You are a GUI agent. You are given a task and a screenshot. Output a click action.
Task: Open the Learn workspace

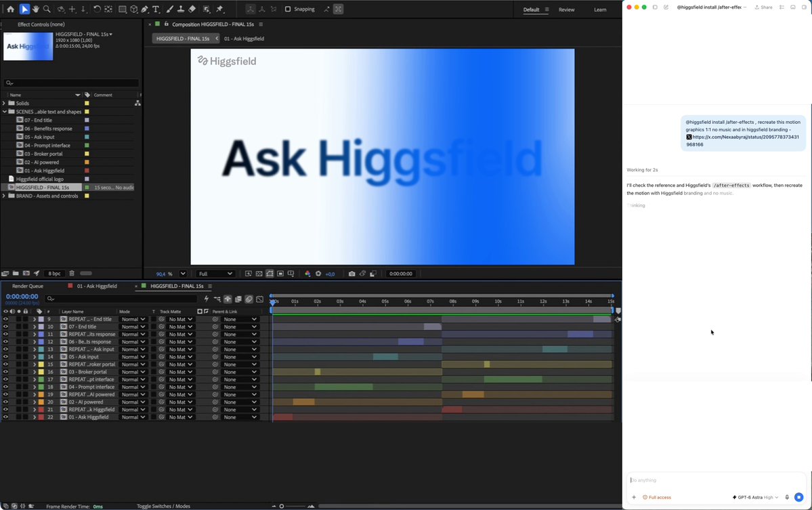[600, 10]
